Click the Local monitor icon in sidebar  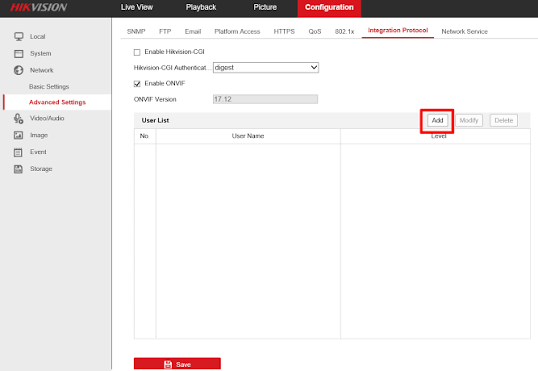[x=19, y=36]
